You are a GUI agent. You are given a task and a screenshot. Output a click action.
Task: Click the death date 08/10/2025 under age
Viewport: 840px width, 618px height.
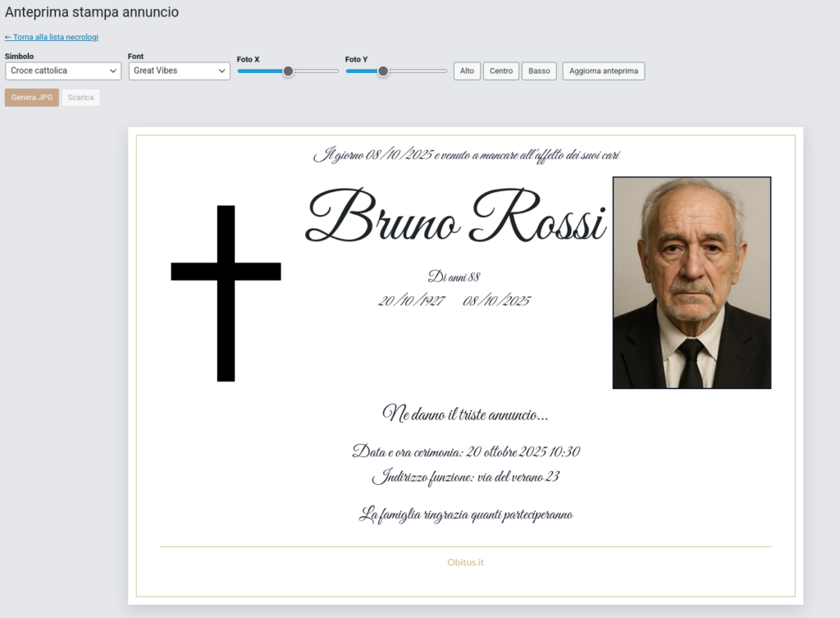[496, 300]
